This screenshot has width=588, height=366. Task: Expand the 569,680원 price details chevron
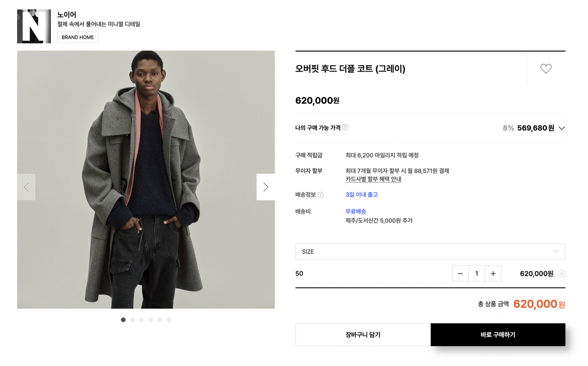[562, 128]
